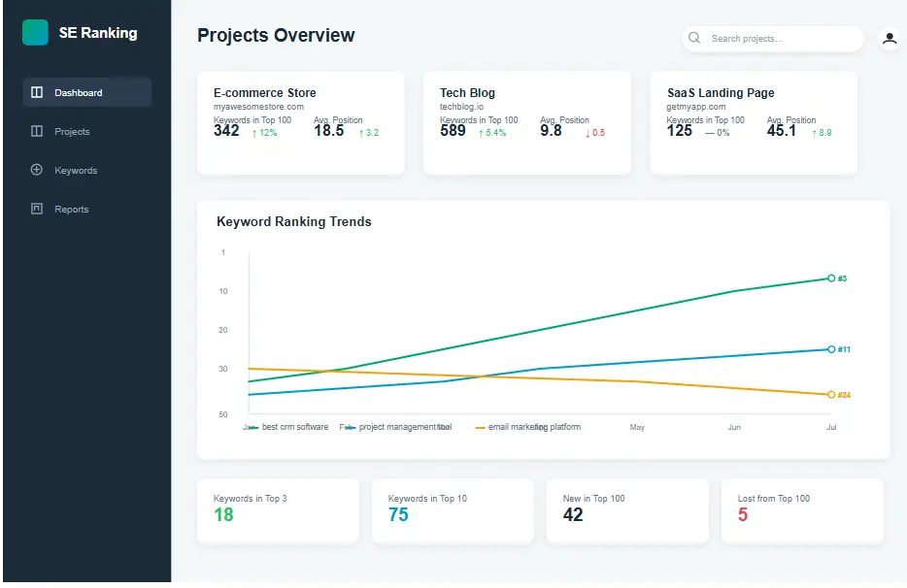
Task: Open the E-commerce Store project card
Action: 300,121
